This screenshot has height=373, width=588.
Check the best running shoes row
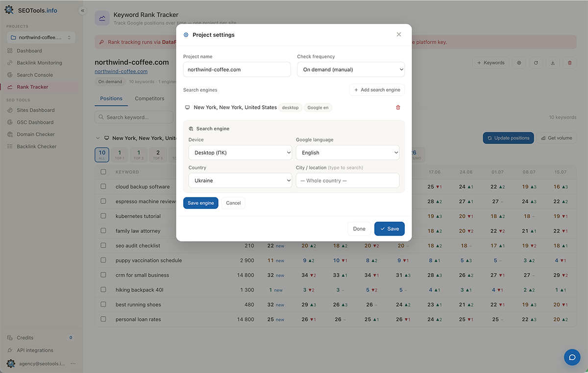pos(103,304)
